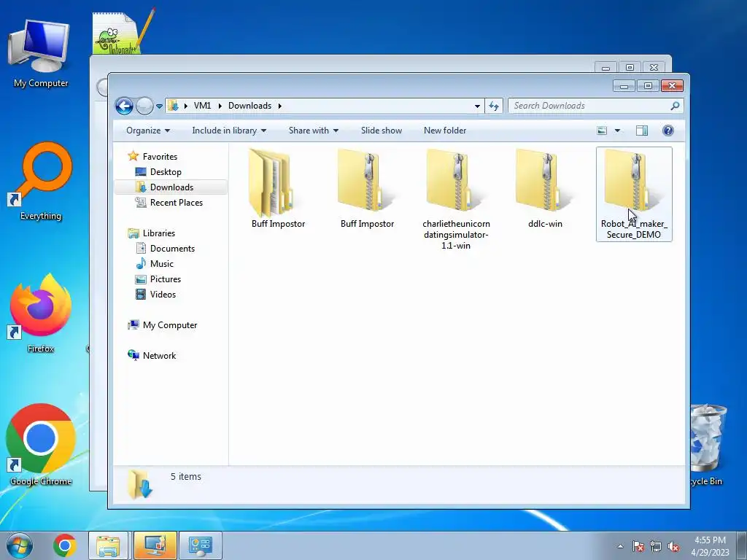Image resolution: width=747 pixels, height=560 pixels.
Task: Go back using the Back arrow button
Action: 124,106
